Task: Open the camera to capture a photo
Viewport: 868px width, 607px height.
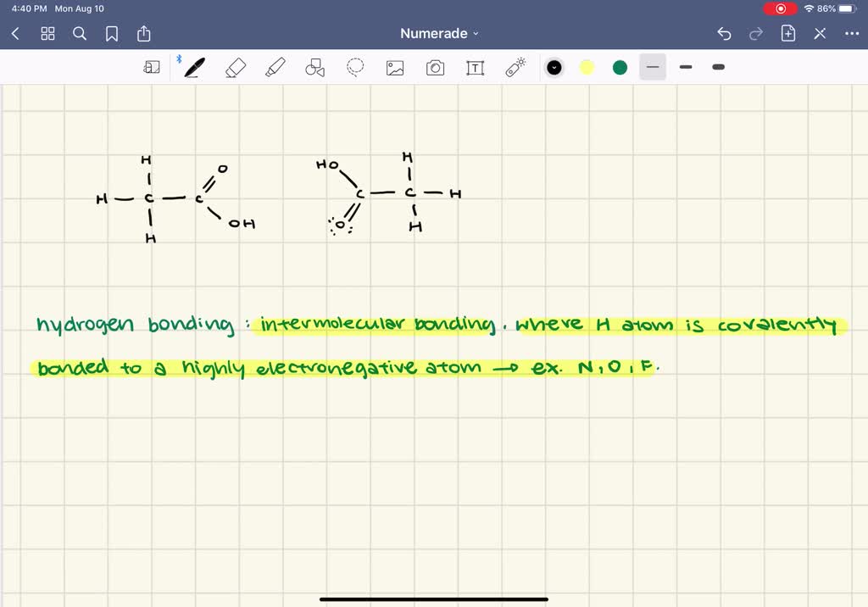Action: click(435, 67)
